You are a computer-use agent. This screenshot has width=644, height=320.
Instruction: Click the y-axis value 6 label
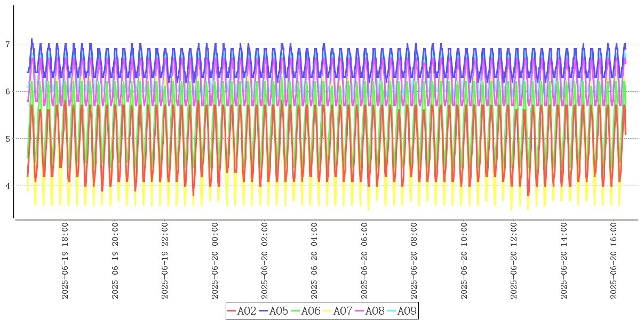coord(7,91)
